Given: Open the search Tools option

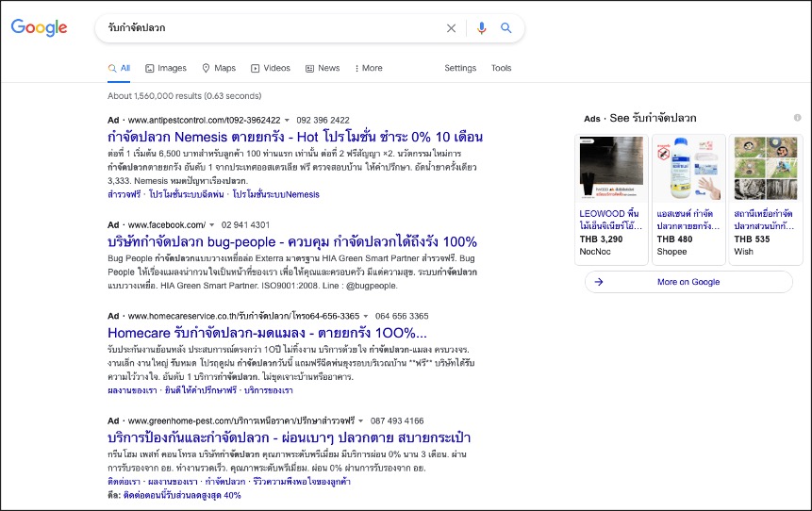Looking at the screenshot, I should pyautogui.click(x=501, y=68).
